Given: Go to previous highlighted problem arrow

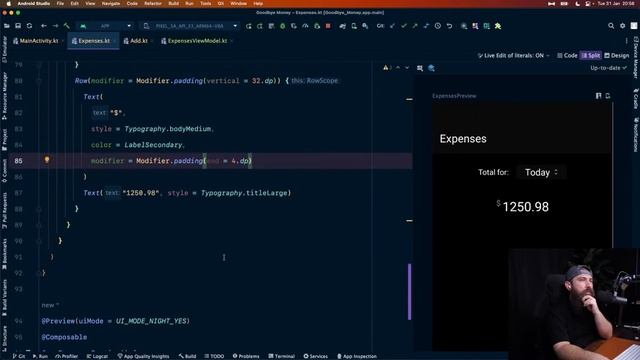Looking at the screenshot, I should [398, 68].
